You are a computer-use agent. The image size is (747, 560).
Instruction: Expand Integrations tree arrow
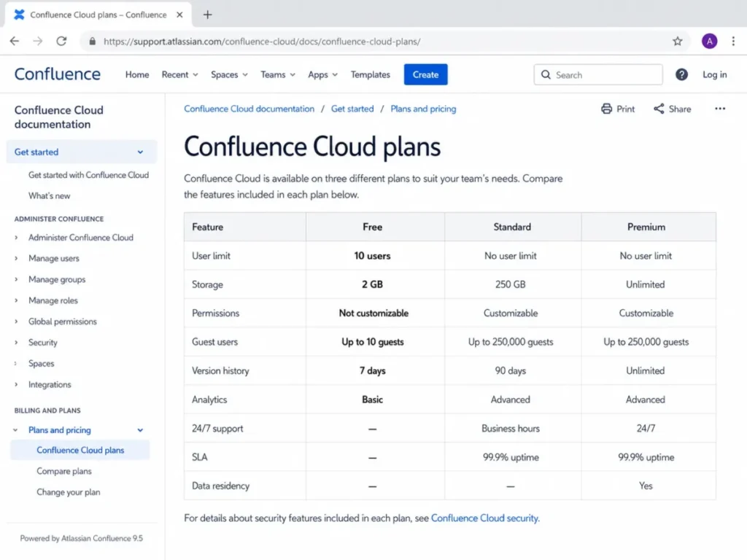coord(16,384)
